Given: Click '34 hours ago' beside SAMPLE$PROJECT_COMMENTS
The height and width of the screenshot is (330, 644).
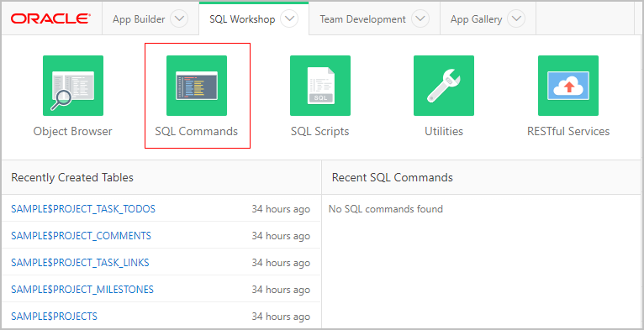Looking at the screenshot, I should 281,237.
